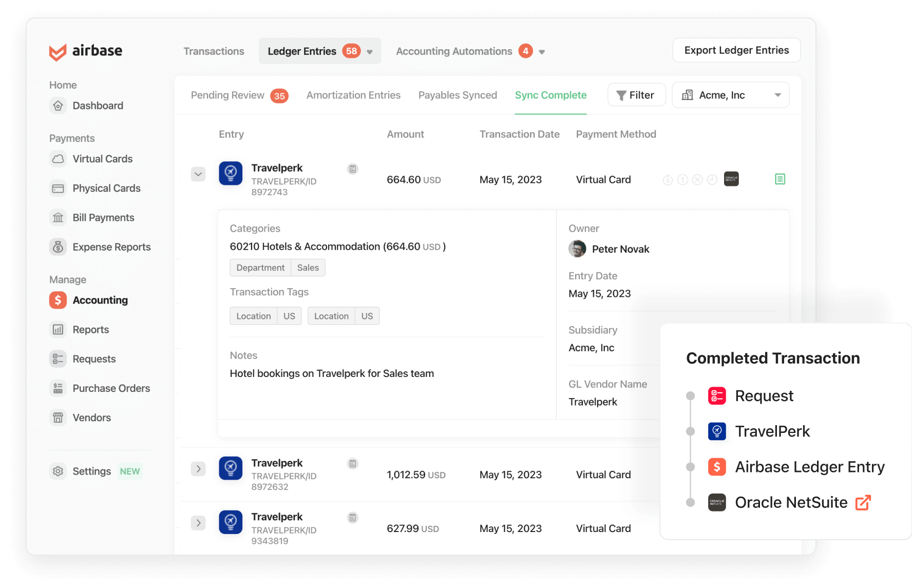Click the Payment Method column header
The height and width of the screenshot is (588, 912).
click(x=616, y=134)
